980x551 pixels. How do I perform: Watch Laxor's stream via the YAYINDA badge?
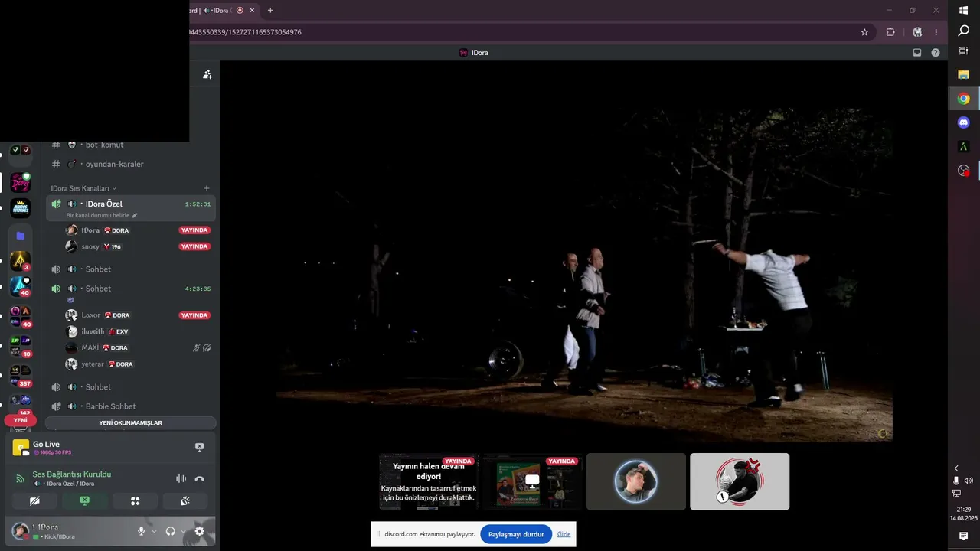[194, 315]
